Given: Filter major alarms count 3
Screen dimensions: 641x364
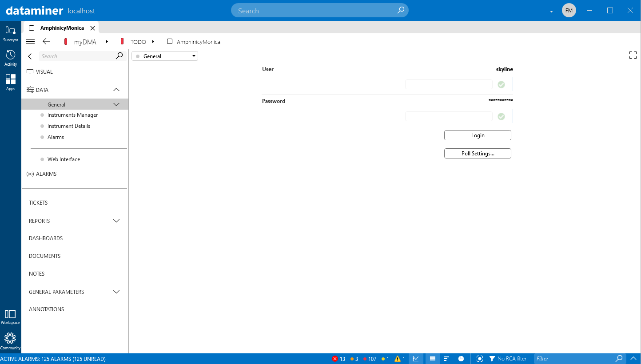Looking at the screenshot, I should (x=354, y=359).
